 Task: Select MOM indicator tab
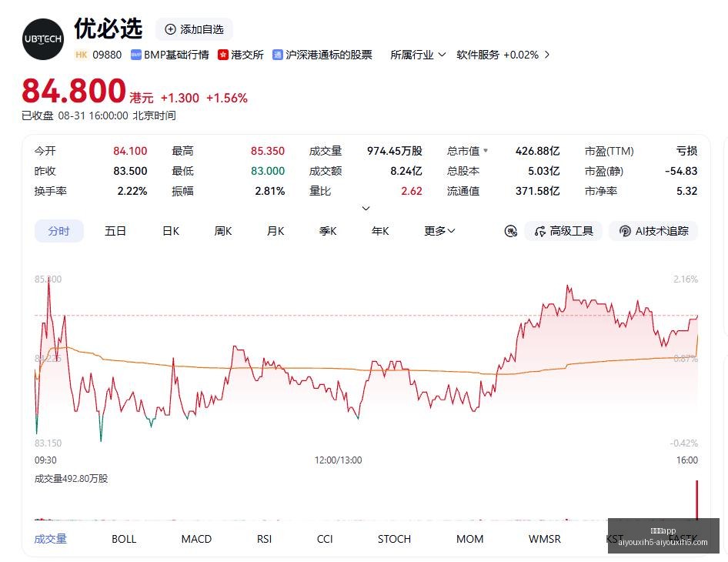click(470, 539)
